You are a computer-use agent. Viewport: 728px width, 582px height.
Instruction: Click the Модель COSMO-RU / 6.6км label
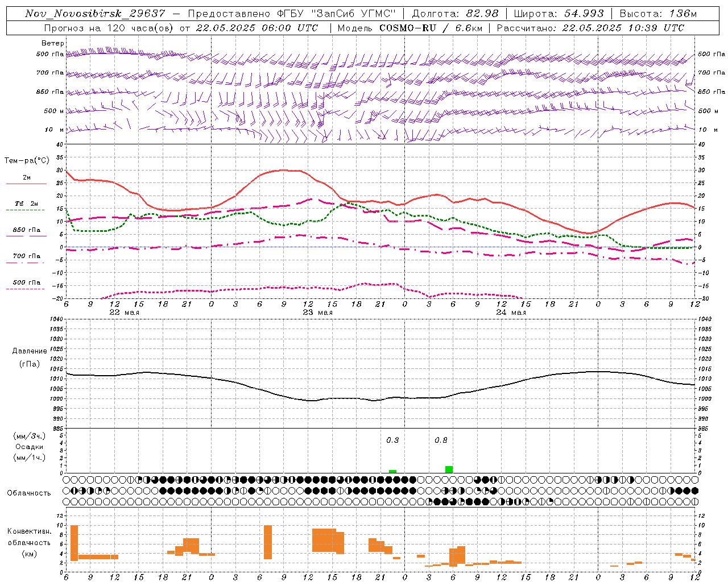click(409, 28)
